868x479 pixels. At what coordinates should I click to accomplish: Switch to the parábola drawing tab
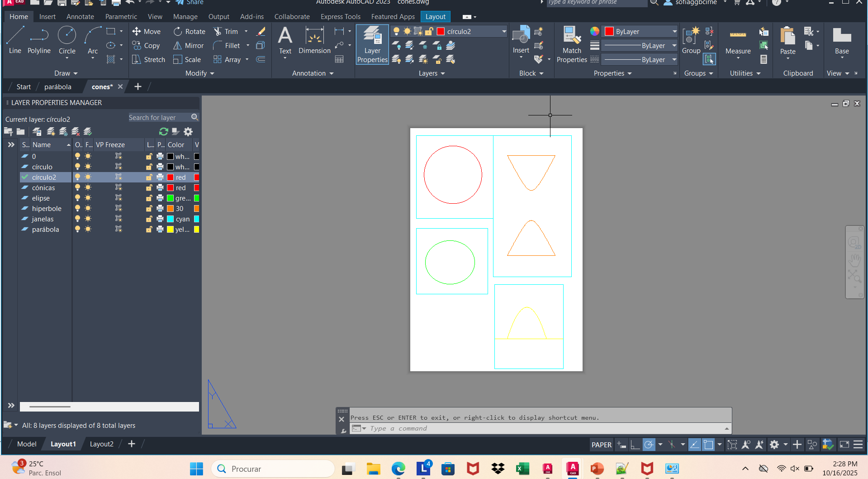[x=57, y=87]
